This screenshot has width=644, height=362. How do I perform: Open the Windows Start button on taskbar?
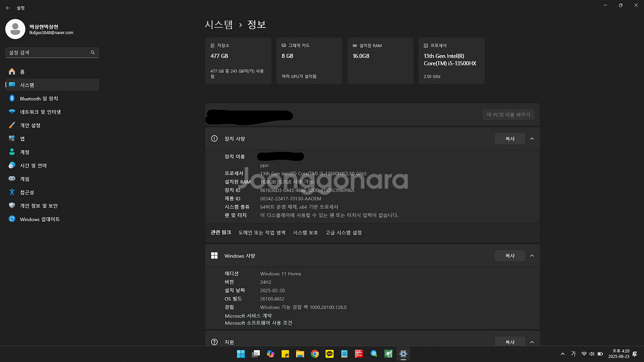[241, 354]
